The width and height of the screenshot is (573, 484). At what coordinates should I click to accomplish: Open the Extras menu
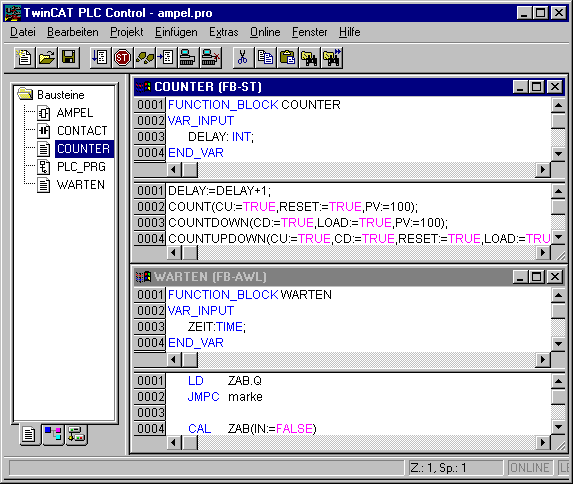224,32
